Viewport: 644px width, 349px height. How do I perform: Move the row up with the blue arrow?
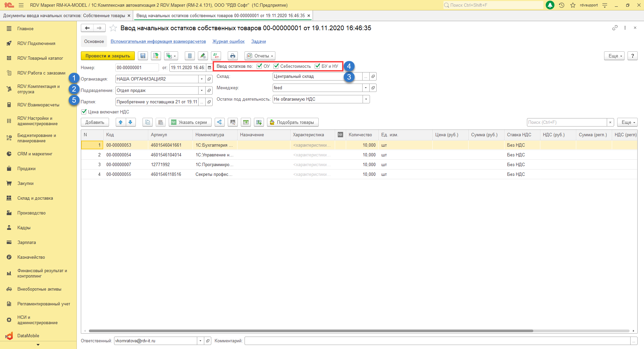pos(121,122)
